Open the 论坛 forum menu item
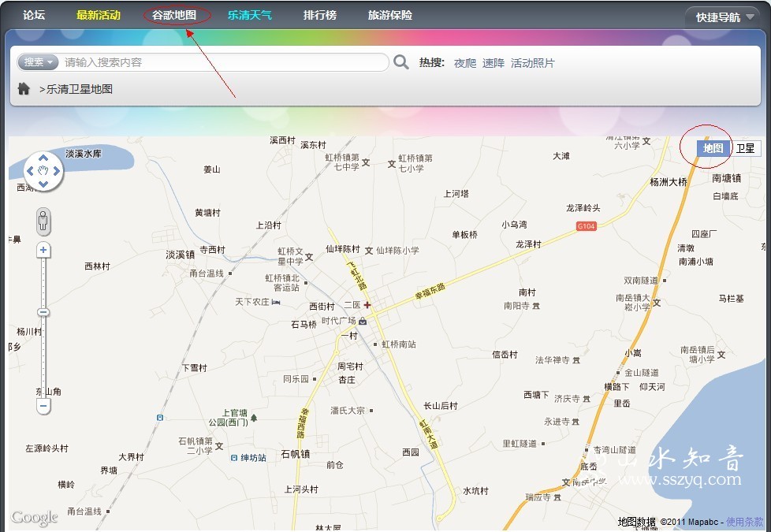The image size is (771, 532). pos(34,15)
